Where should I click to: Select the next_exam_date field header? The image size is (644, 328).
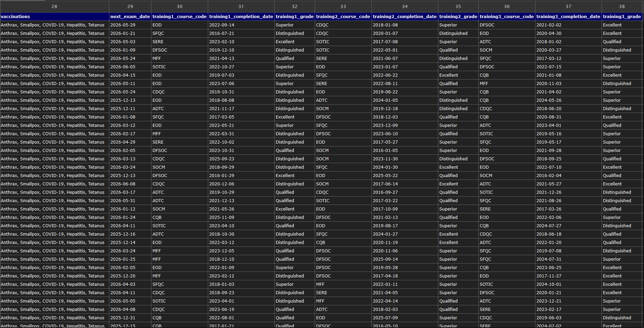pyautogui.click(x=130, y=16)
